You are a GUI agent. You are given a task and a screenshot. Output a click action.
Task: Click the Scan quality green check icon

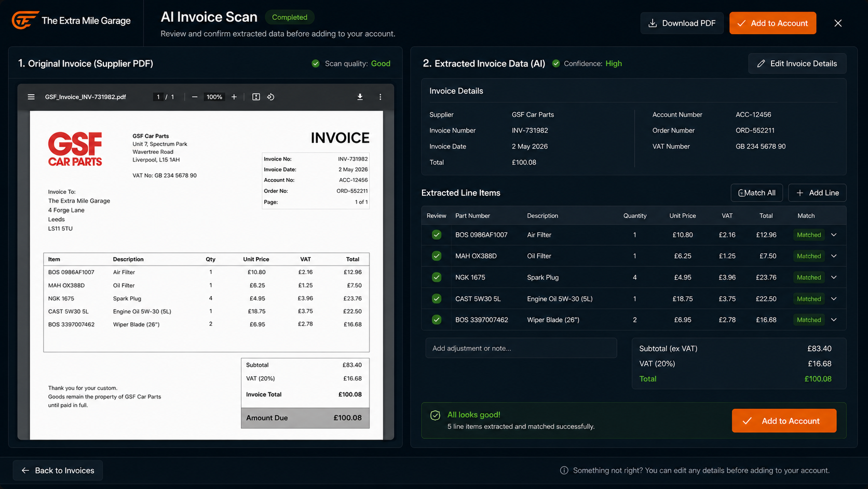click(316, 63)
